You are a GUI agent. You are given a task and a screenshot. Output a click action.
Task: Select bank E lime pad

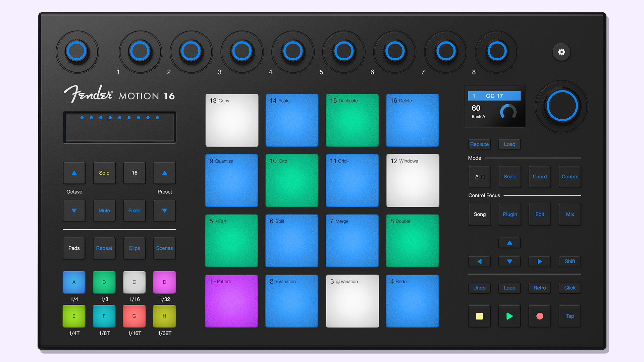point(74,316)
